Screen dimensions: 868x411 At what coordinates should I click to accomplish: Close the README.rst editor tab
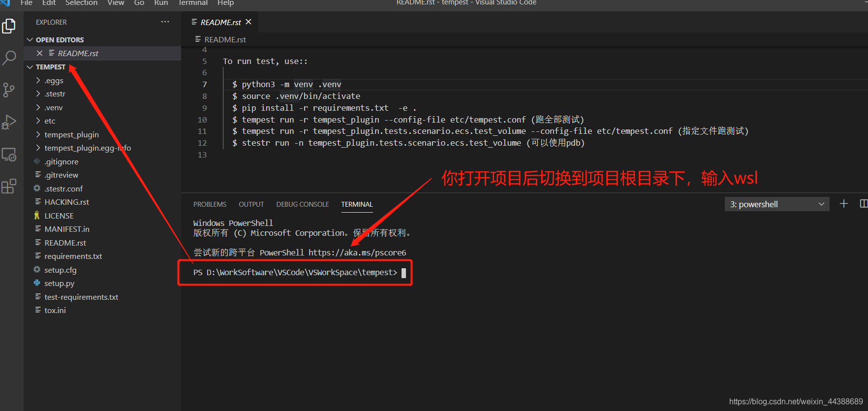click(248, 22)
